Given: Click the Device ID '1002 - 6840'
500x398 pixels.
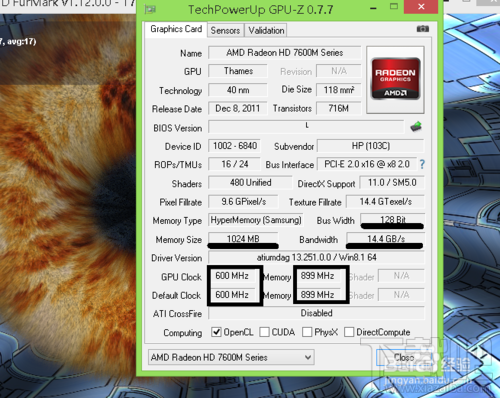Looking at the screenshot, I should pyautogui.click(x=235, y=146).
